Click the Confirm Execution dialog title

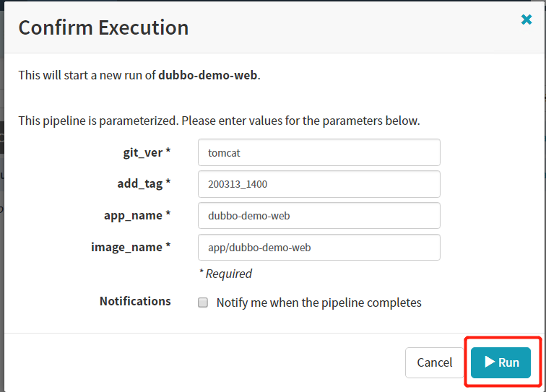pyautogui.click(x=103, y=27)
